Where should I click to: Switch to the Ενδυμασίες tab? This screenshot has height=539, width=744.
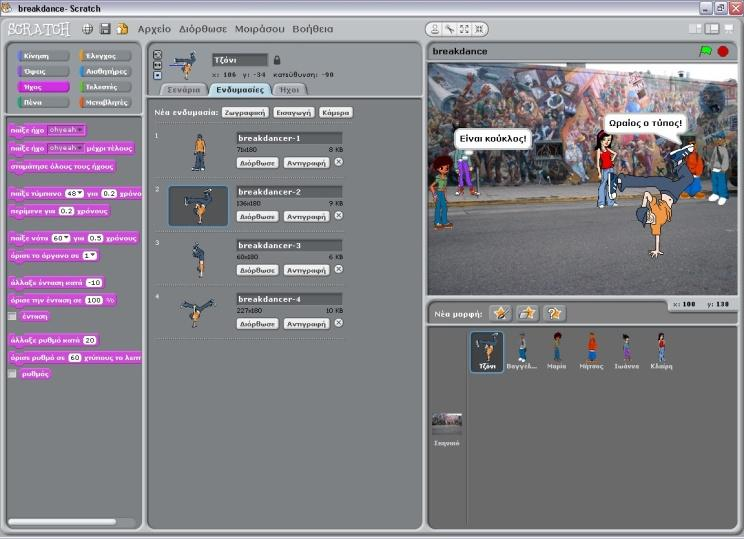click(240, 90)
